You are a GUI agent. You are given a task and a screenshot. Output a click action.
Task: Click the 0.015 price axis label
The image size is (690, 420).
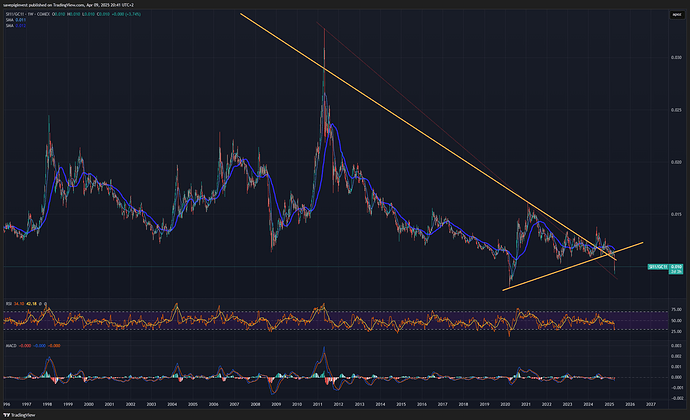(x=676, y=214)
